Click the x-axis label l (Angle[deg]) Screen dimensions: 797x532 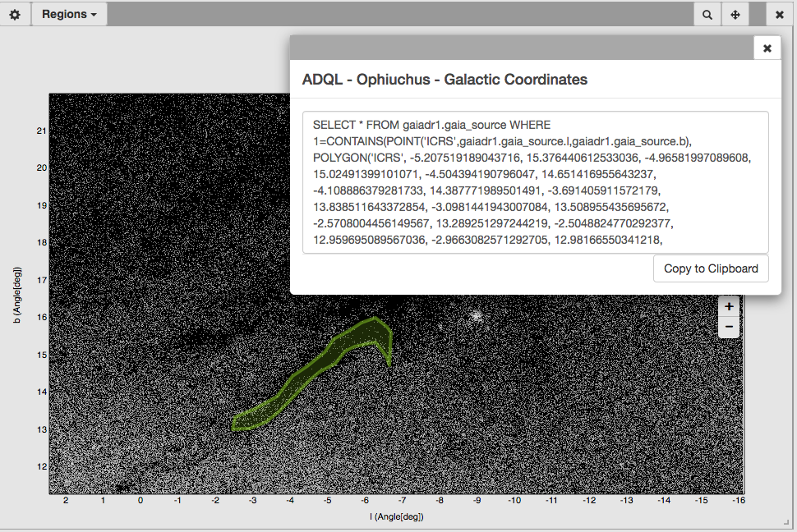pyautogui.click(x=396, y=517)
